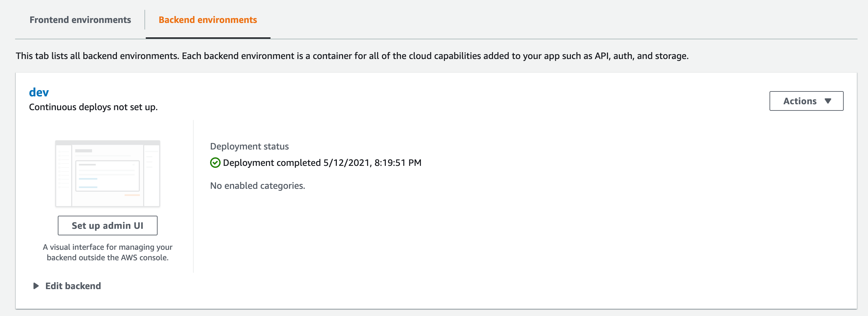Switch to the Frontend environments tab

pyautogui.click(x=80, y=20)
